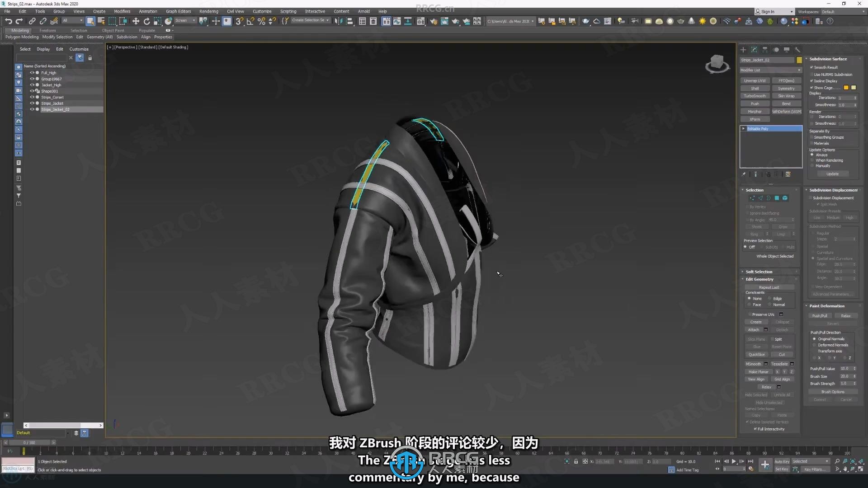868x488 pixels.
Task: Click the sun light icon in toolbar
Action: 702,21
